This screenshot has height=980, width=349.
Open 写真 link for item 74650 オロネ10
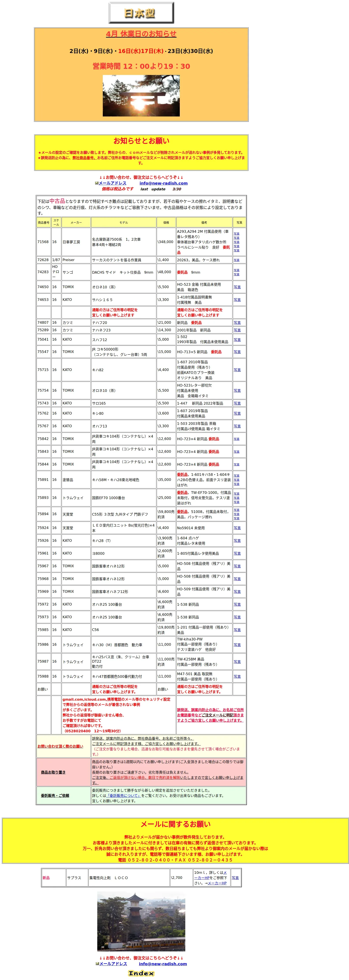coord(237,287)
